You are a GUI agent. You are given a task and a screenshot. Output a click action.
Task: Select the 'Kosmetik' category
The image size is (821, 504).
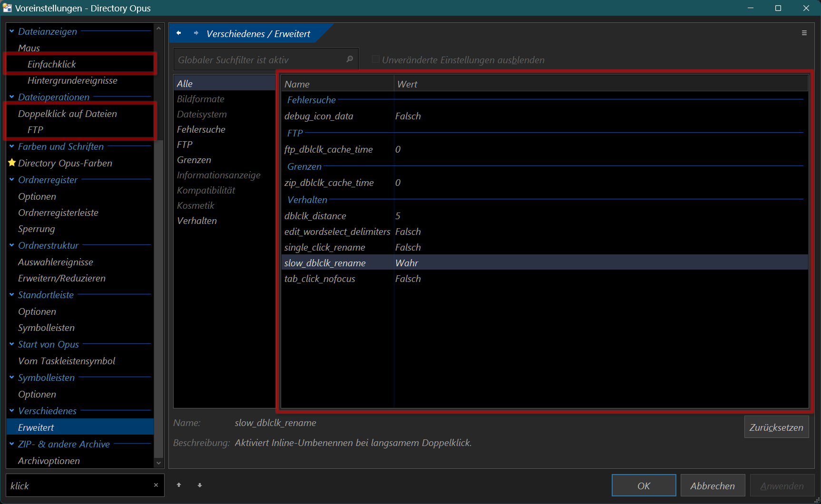pyautogui.click(x=225, y=205)
